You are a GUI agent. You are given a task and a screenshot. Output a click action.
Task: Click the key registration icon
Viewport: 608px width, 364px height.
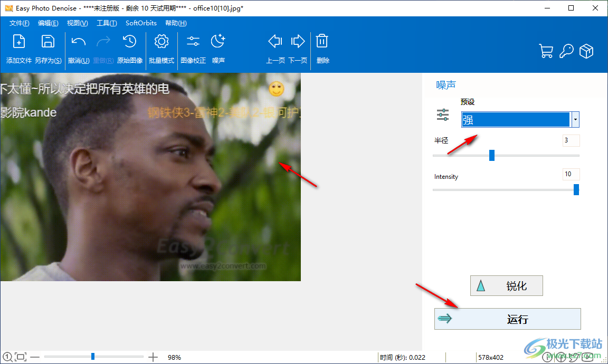click(566, 51)
